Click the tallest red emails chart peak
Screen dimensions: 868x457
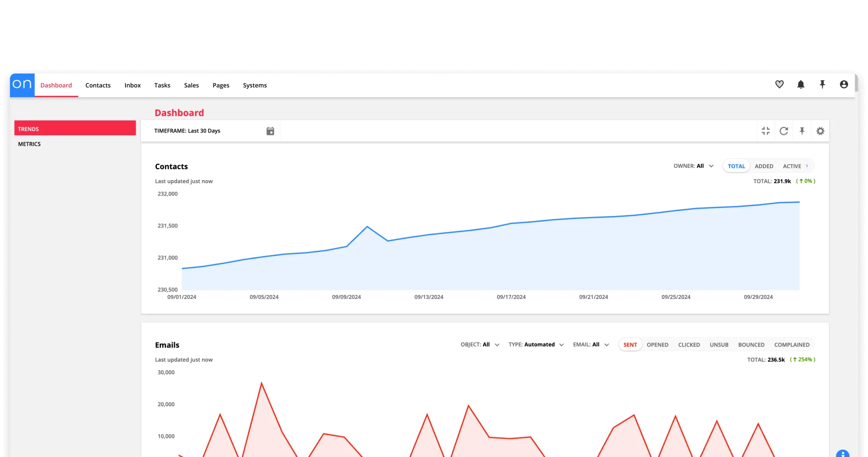pos(262,383)
